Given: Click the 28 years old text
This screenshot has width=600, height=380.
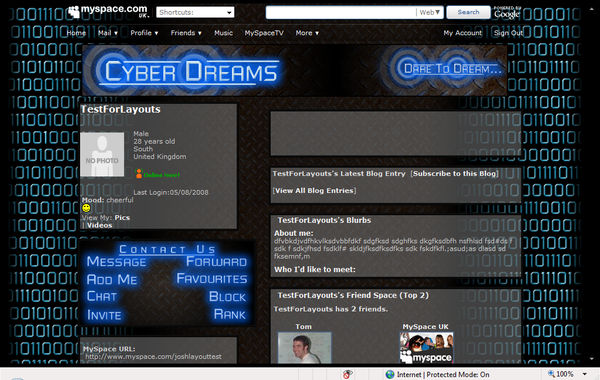Looking at the screenshot, I should point(154,141).
